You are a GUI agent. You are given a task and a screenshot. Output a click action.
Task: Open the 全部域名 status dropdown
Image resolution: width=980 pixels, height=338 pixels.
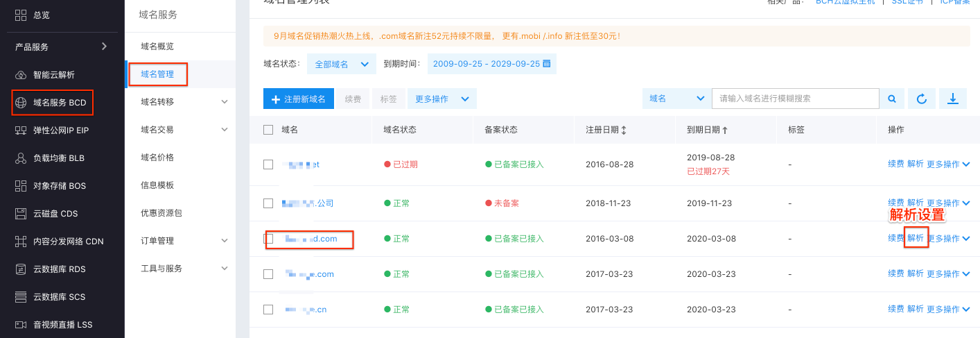tap(341, 64)
